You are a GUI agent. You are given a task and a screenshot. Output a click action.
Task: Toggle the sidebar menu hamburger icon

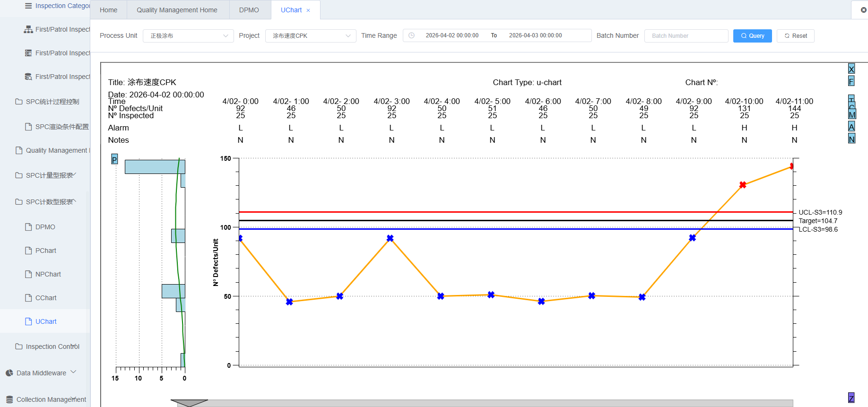[28, 6]
